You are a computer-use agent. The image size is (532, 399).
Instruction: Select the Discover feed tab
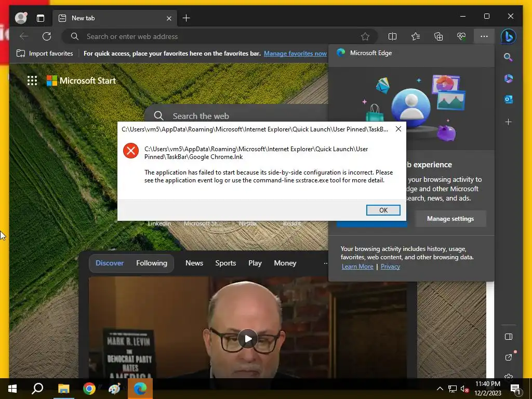point(110,263)
